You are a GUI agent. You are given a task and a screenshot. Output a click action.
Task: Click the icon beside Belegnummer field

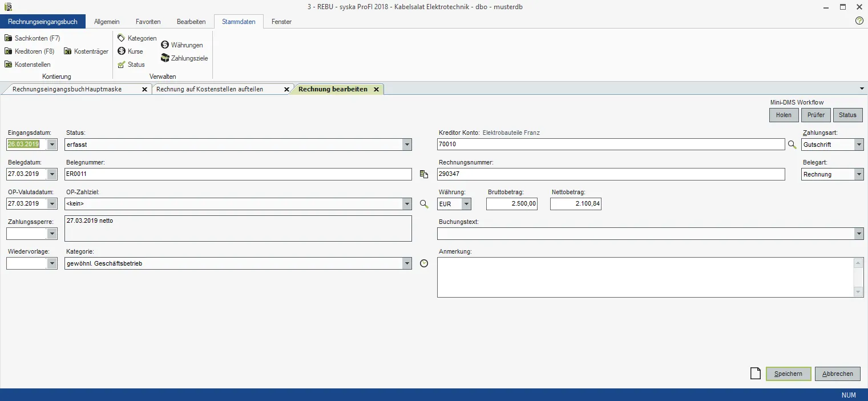coord(424,174)
